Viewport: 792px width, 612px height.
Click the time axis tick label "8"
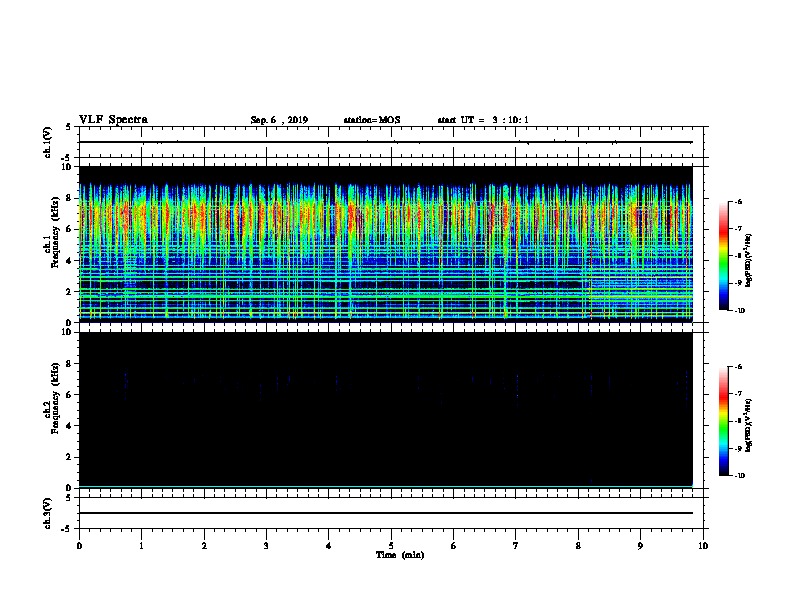578,546
